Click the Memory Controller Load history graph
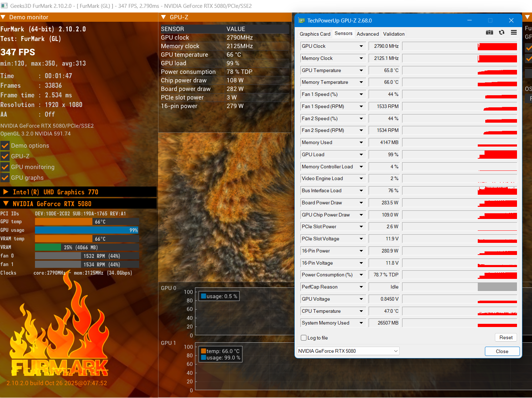532x398 pixels. tap(460, 167)
